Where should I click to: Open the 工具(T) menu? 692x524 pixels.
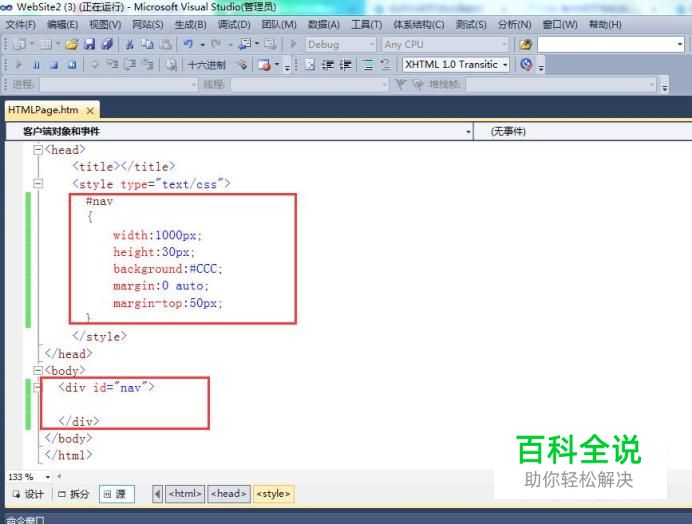click(366, 25)
